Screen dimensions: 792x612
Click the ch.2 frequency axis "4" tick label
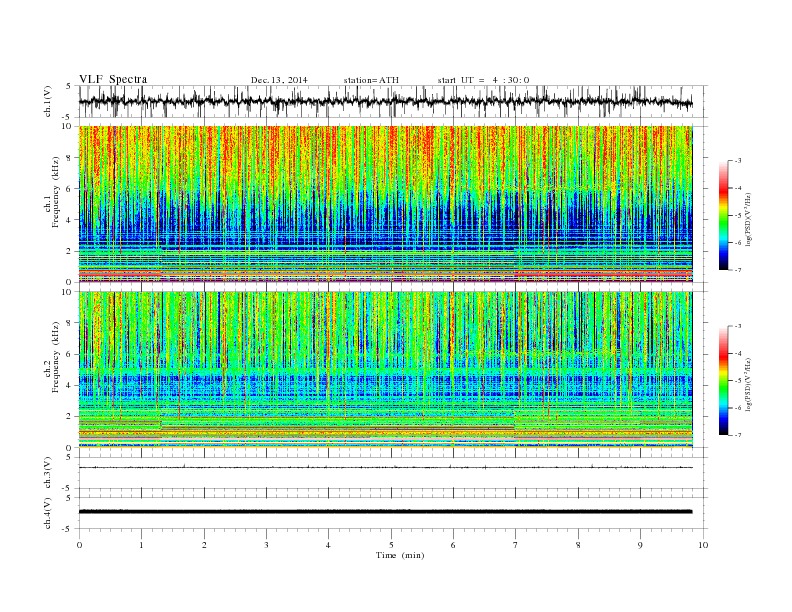[70, 386]
